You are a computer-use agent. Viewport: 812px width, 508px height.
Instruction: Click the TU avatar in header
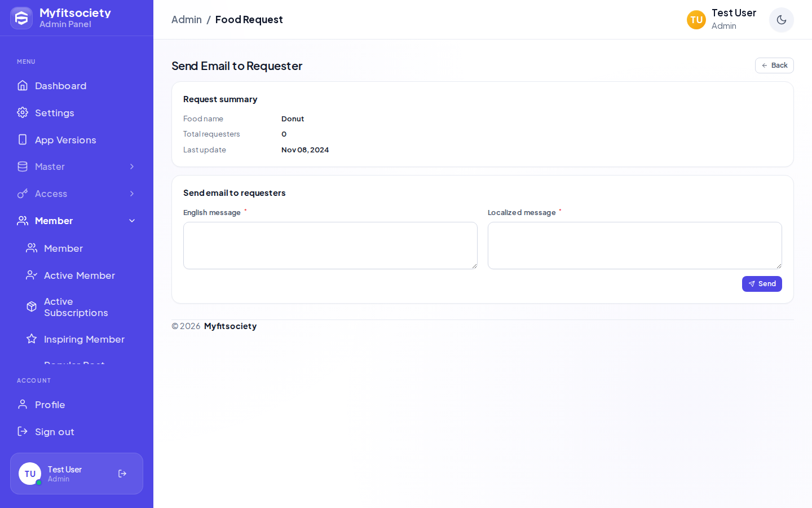pos(696,20)
